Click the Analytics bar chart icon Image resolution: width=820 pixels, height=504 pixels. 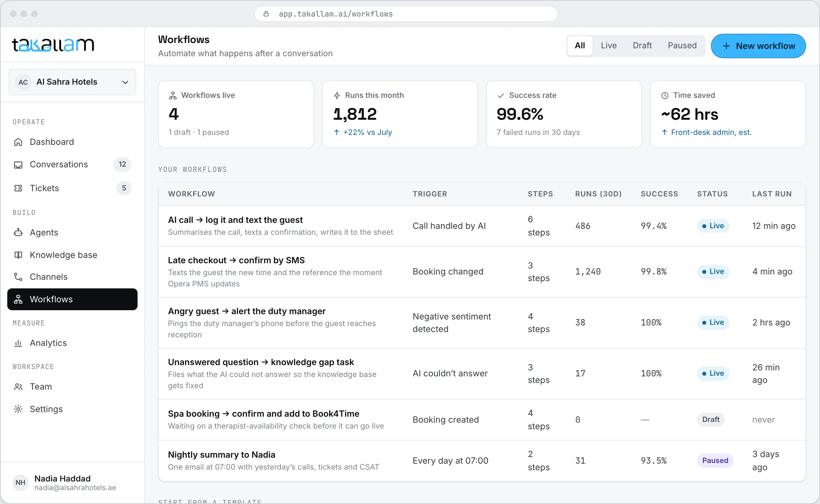(18, 343)
